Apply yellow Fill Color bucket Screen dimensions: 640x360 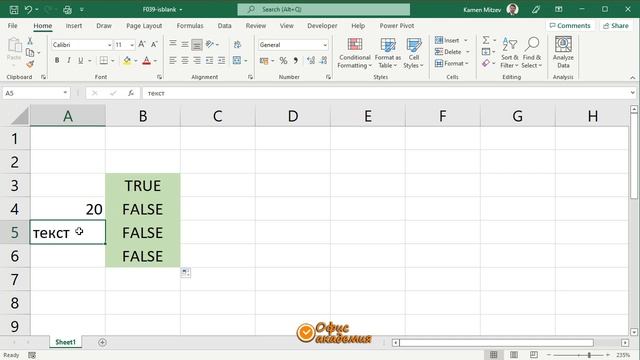tap(127, 60)
